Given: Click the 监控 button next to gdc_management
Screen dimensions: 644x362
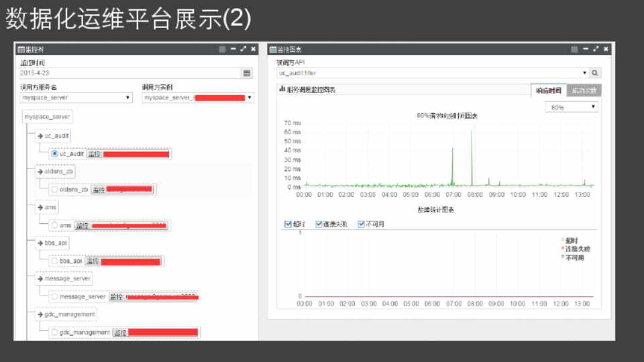Looking at the screenshot, I should [120, 333].
